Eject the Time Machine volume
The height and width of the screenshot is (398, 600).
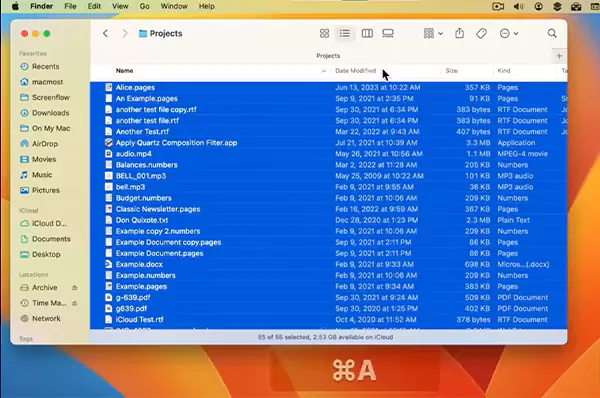[x=75, y=303]
